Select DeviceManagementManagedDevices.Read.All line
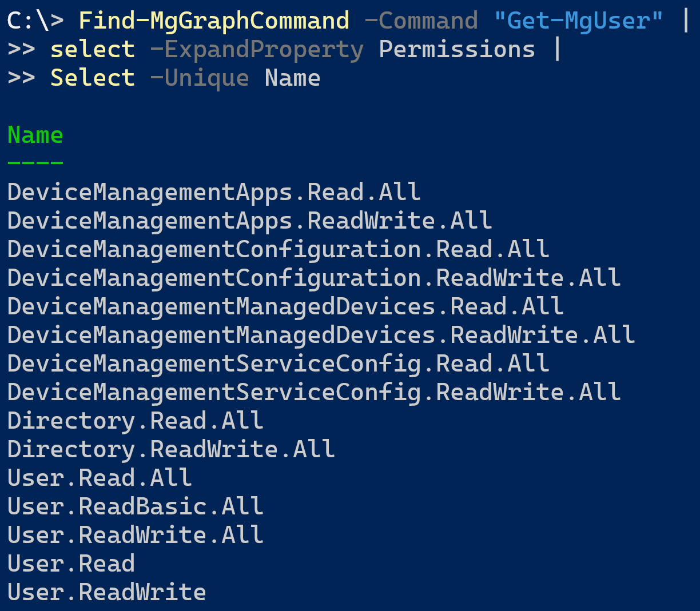The image size is (700, 611). [285, 307]
